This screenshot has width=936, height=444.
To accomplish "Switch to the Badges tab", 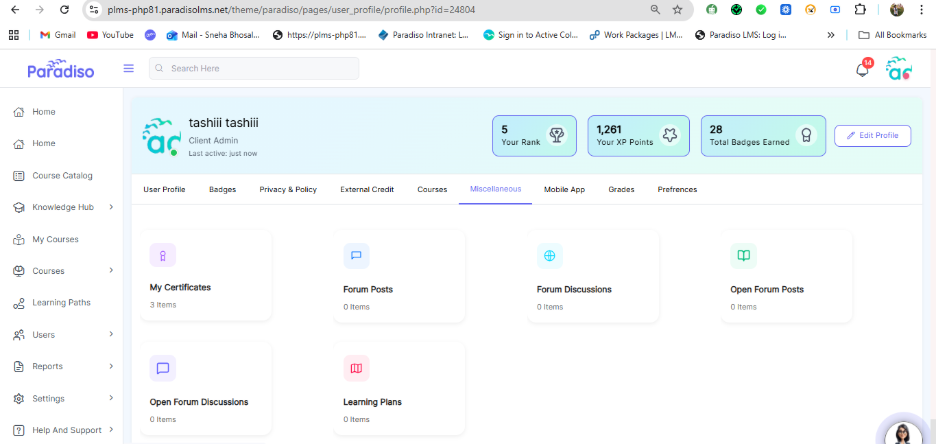I will tap(222, 189).
